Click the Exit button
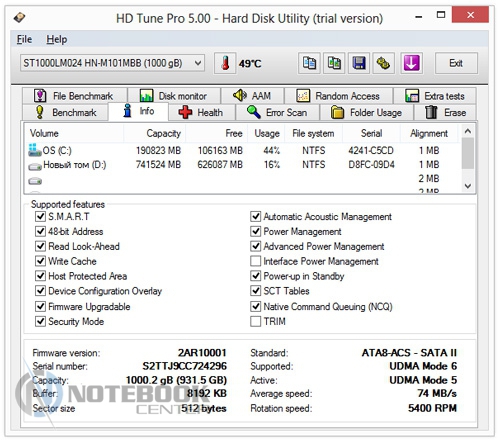500x441 pixels. point(456,63)
